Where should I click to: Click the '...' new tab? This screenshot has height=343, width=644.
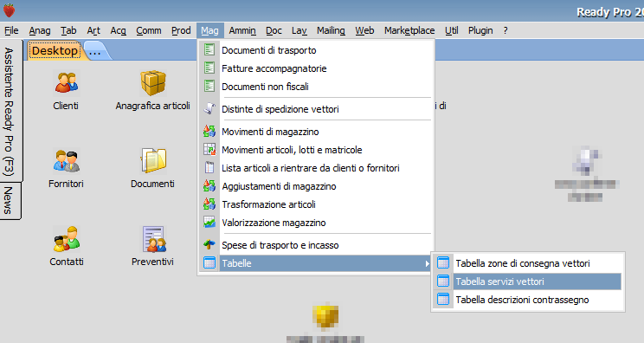coord(95,51)
